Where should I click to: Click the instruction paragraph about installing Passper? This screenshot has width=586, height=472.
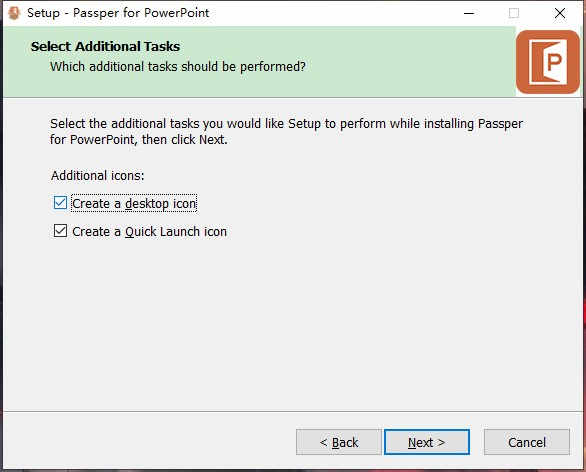[x=286, y=132]
